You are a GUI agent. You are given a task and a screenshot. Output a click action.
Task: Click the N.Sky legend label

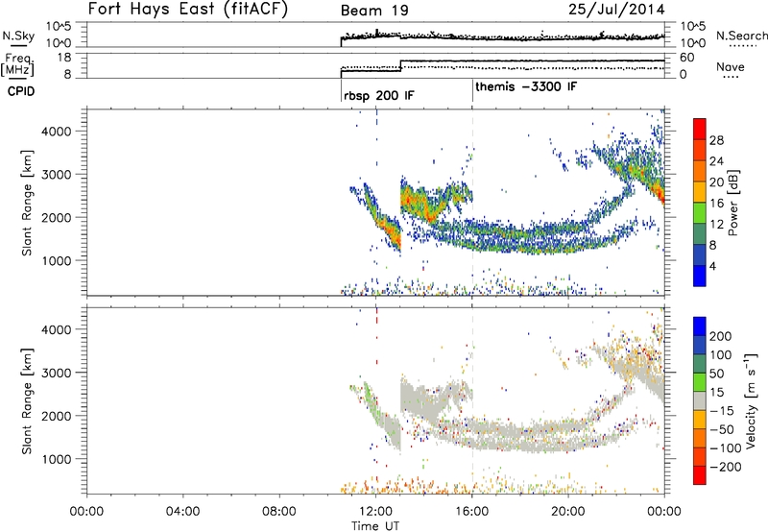click(x=18, y=36)
